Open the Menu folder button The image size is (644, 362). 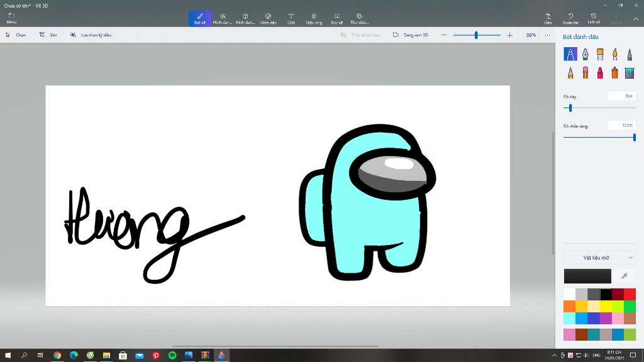click(11, 18)
